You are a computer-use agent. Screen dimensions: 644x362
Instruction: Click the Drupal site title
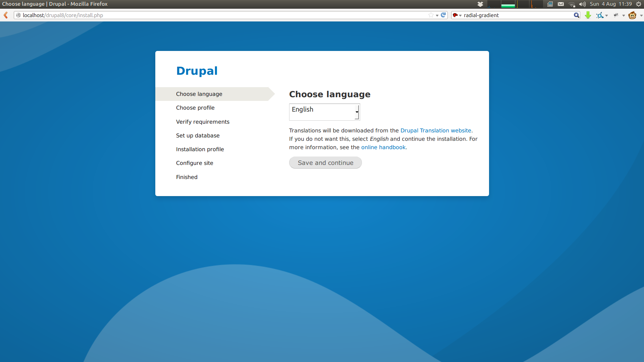point(197,71)
